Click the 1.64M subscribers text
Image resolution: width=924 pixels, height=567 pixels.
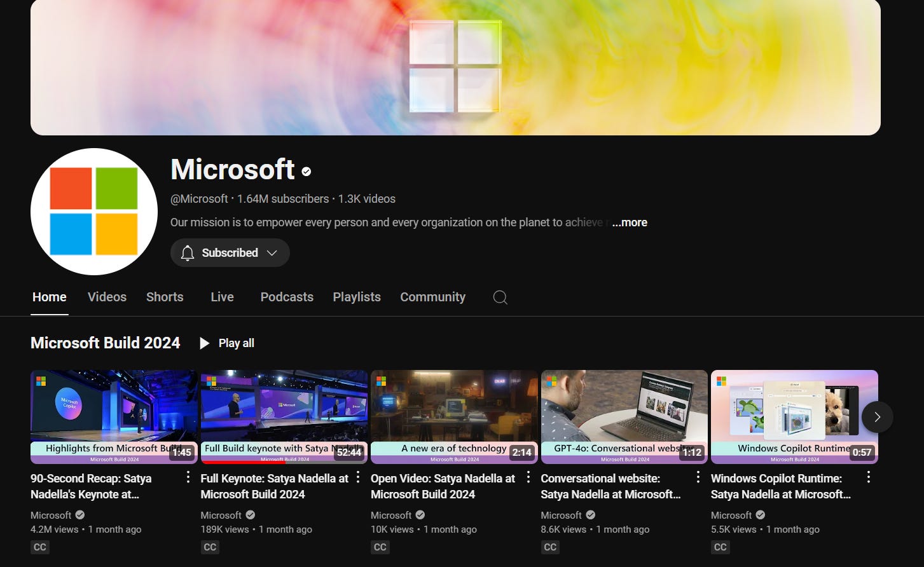tap(283, 199)
